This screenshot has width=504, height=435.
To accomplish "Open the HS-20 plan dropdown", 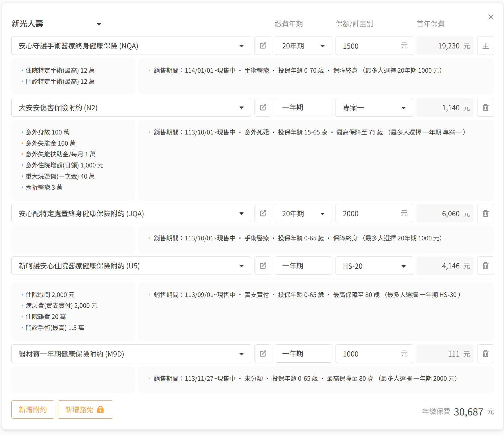I will (x=374, y=266).
